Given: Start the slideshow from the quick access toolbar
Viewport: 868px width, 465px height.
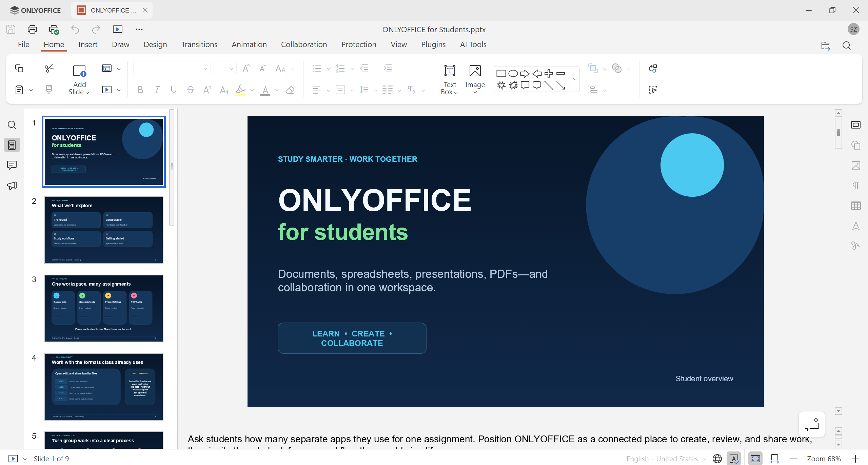Looking at the screenshot, I should pyautogui.click(x=117, y=30).
